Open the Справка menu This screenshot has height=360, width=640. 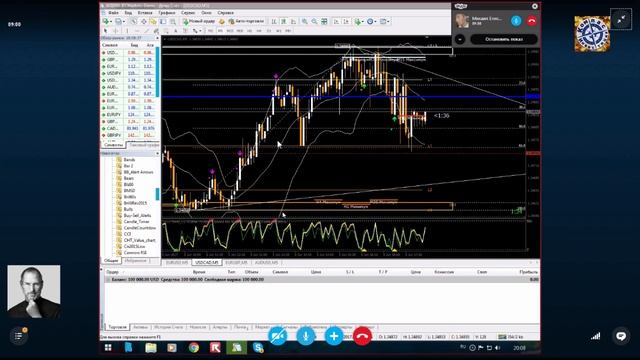(225, 13)
